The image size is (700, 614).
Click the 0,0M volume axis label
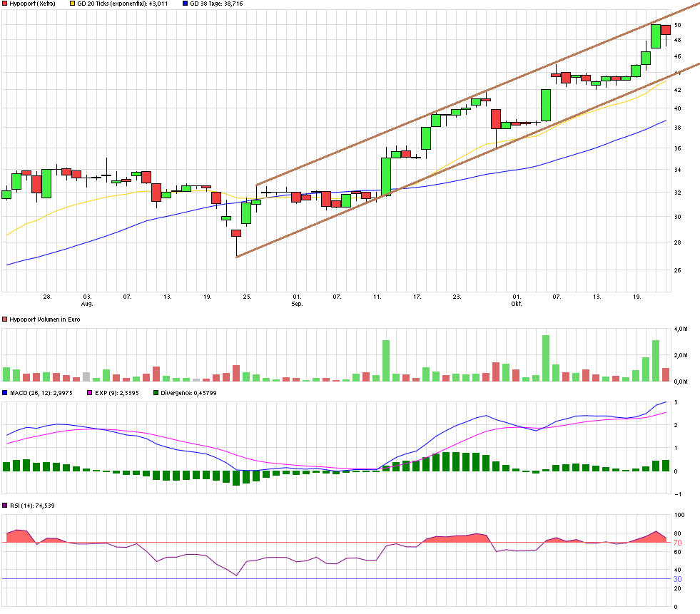[681, 382]
